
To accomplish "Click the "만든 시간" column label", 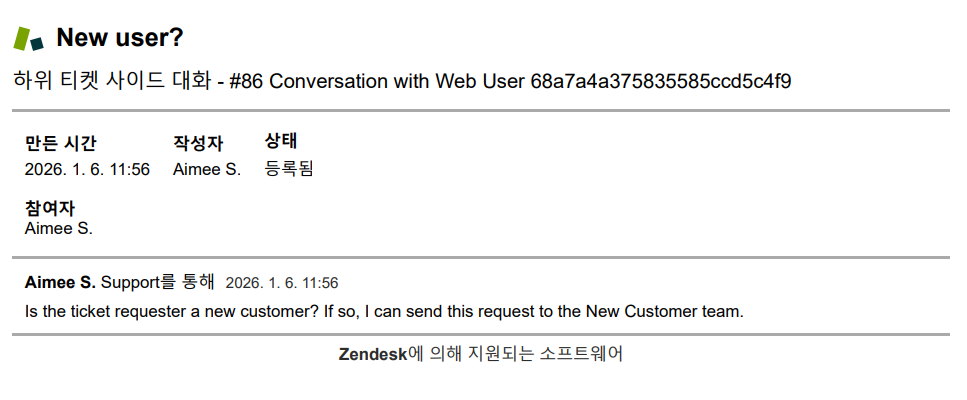I will point(61,143).
